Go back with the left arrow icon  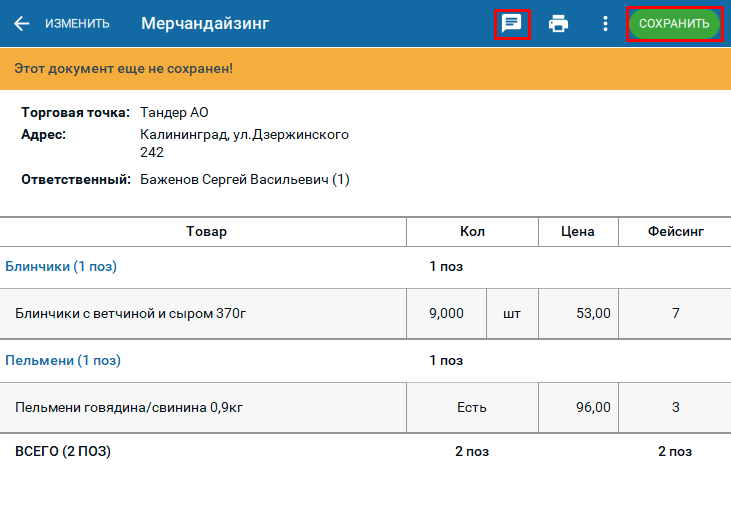pyautogui.click(x=21, y=23)
